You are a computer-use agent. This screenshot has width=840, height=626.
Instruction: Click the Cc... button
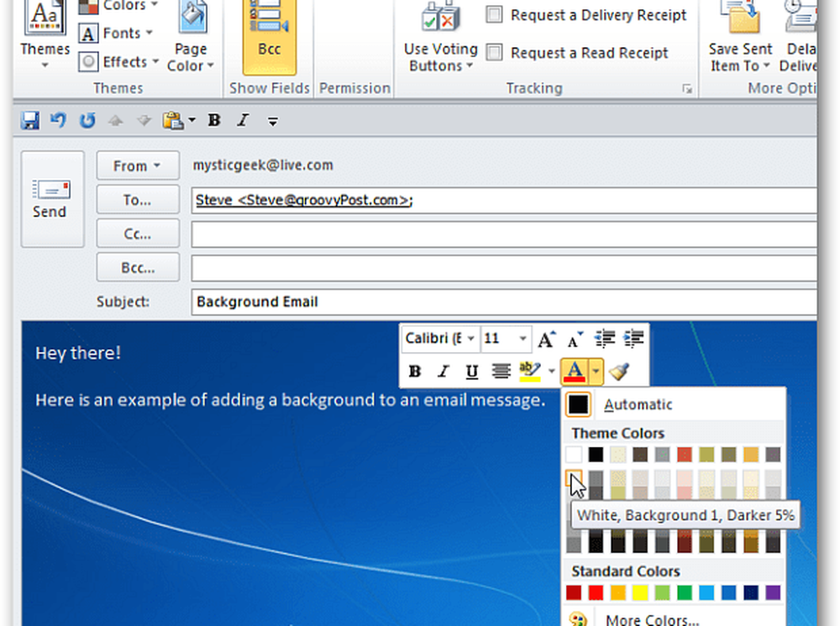click(138, 234)
